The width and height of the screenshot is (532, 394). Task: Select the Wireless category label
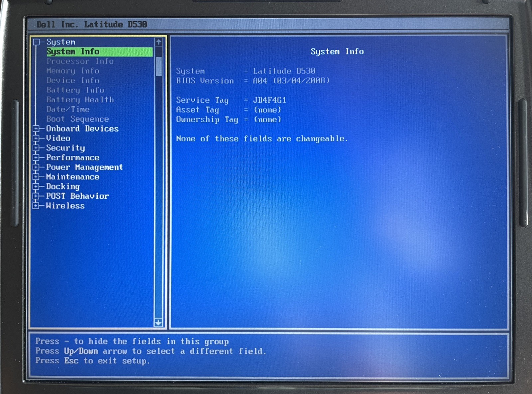[66, 206]
